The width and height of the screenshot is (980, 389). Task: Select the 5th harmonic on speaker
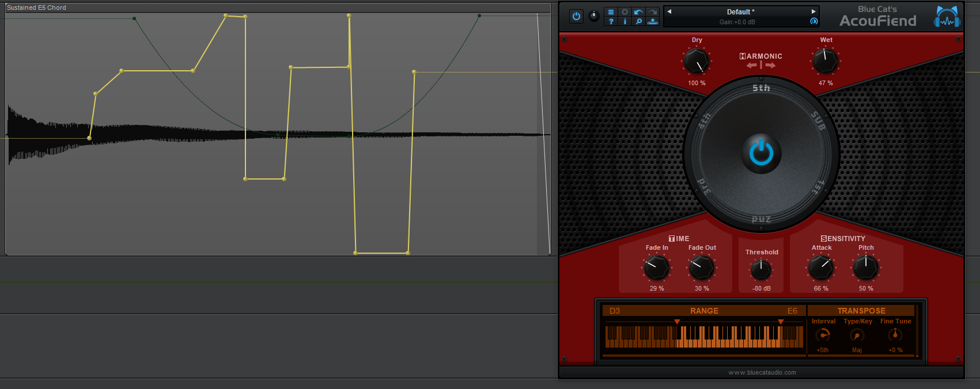point(761,88)
